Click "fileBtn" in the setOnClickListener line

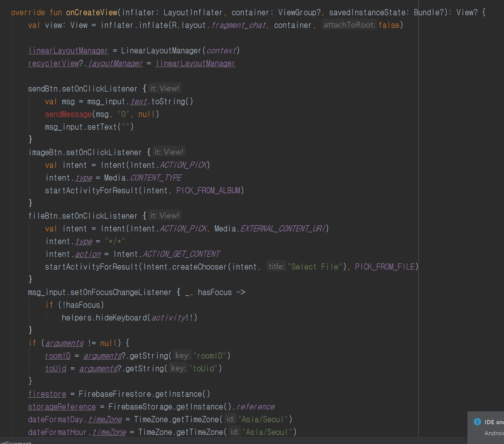click(x=43, y=216)
